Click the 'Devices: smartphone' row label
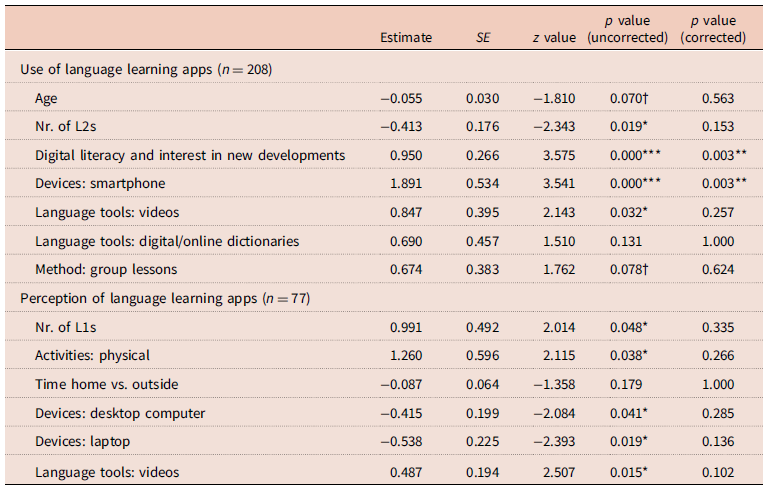The height and width of the screenshot is (488, 767). (x=100, y=184)
